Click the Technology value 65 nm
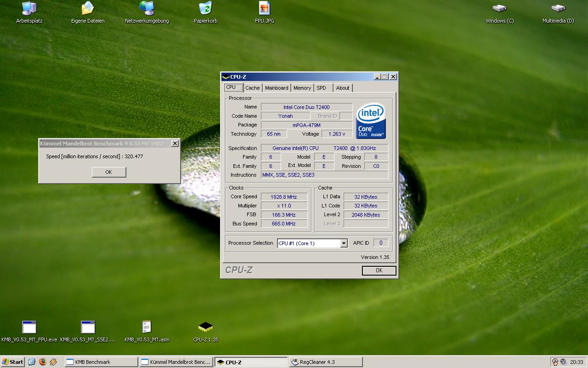Screen dimensions: 588x368 [x=274, y=134]
